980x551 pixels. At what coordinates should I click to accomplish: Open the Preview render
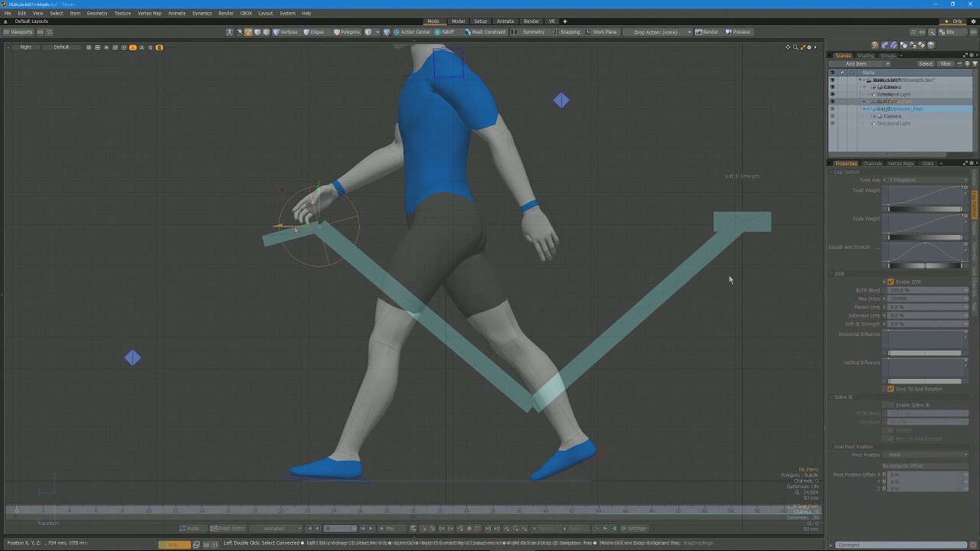[739, 32]
